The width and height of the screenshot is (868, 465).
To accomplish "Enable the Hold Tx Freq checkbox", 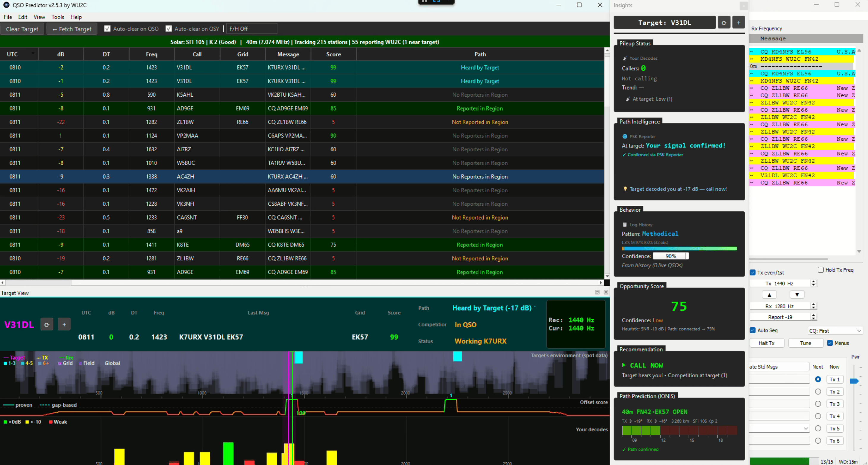I will pyautogui.click(x=821, y=270).
